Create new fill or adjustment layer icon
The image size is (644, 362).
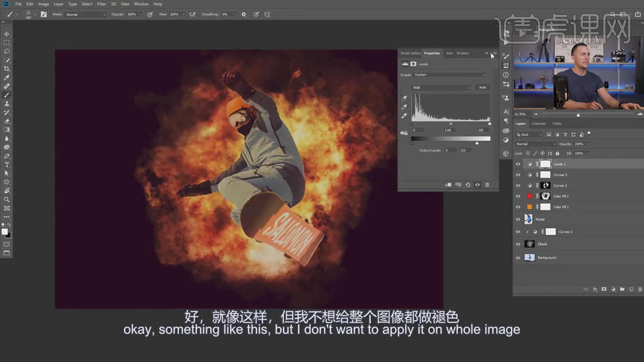click(x=613, y=289)
